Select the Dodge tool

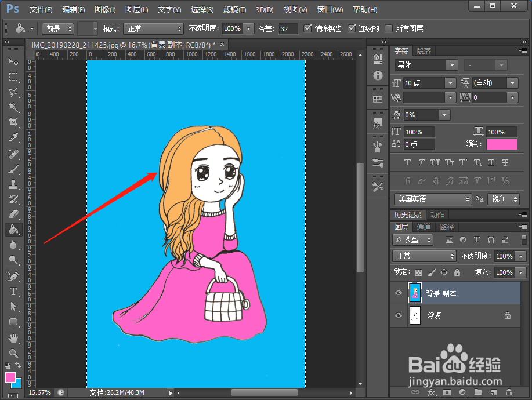[x=13, y=260]
